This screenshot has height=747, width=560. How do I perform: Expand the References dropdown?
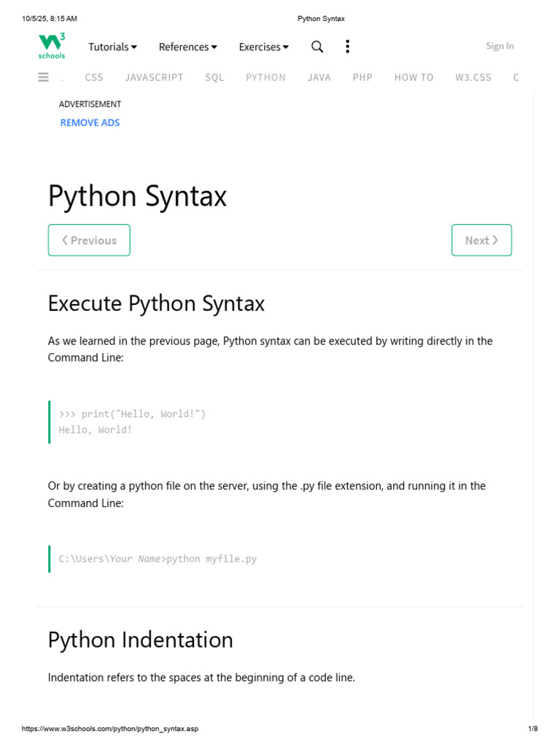[x=187, y=47]
